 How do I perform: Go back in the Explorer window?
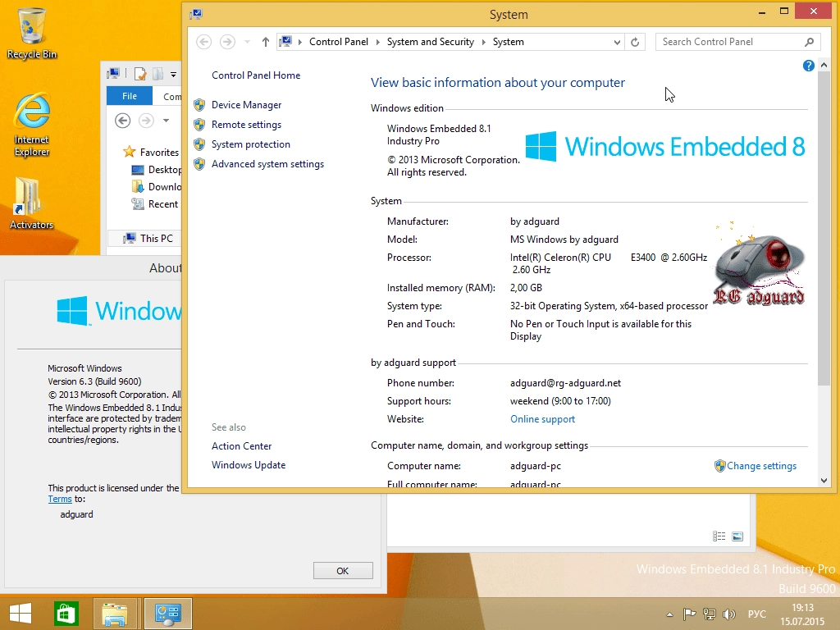pos(123,121)
